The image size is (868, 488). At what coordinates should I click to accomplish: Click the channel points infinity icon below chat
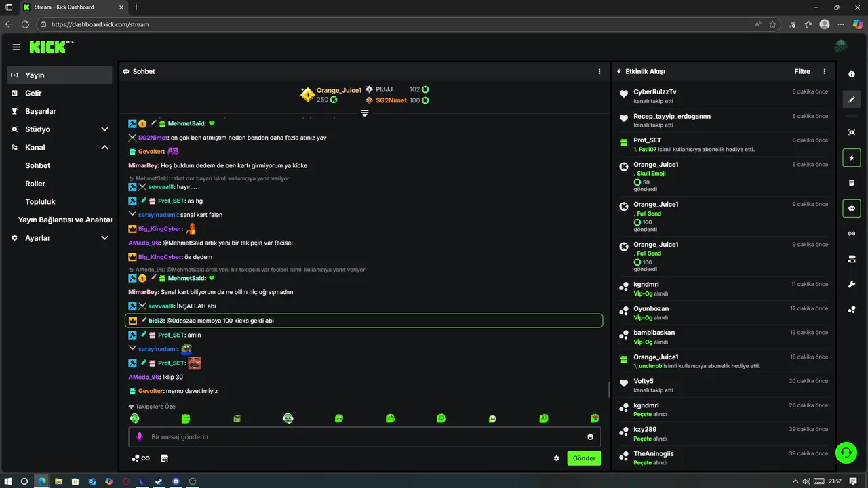pos(141,458)
